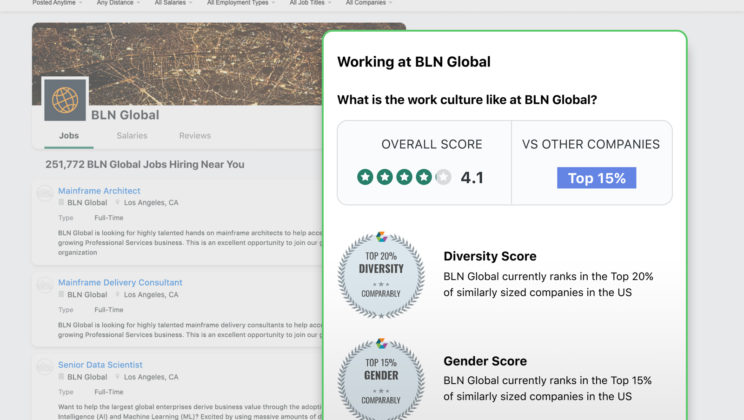
Task: Click Los Angeles, CA under Mainframe Architect
Action: pyautogui.click(x=151, y=203)
